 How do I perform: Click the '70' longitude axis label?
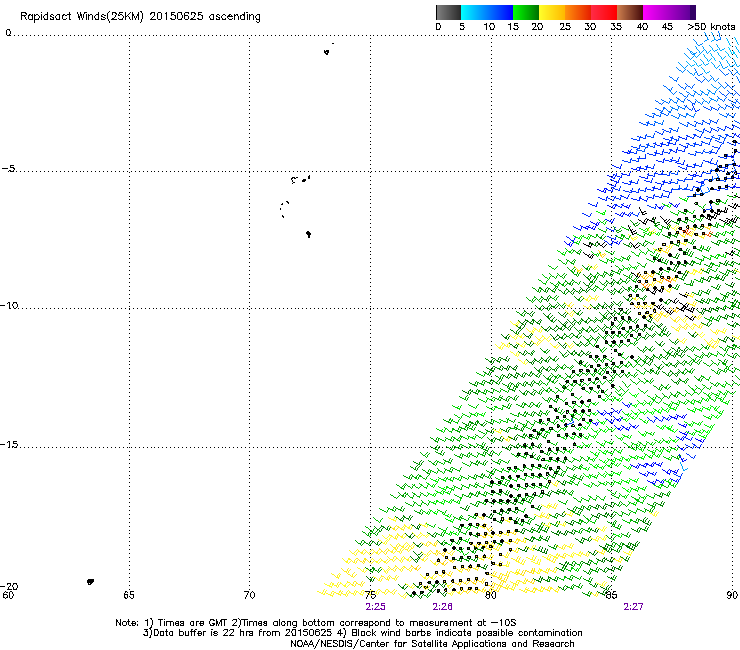click(x=249, y=595)
